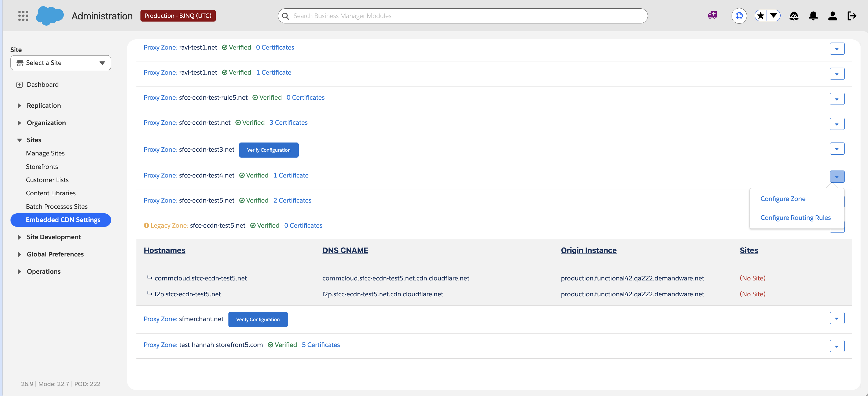
Task: Expand the Site Development section
Action: tap(19, 237)
